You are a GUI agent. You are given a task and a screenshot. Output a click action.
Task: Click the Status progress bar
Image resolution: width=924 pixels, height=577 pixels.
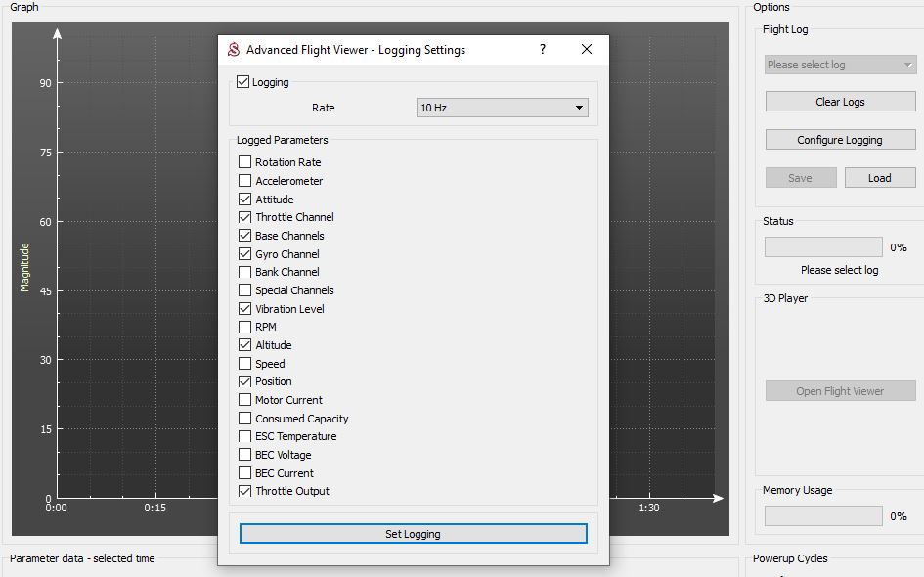(x=823, y=247)
